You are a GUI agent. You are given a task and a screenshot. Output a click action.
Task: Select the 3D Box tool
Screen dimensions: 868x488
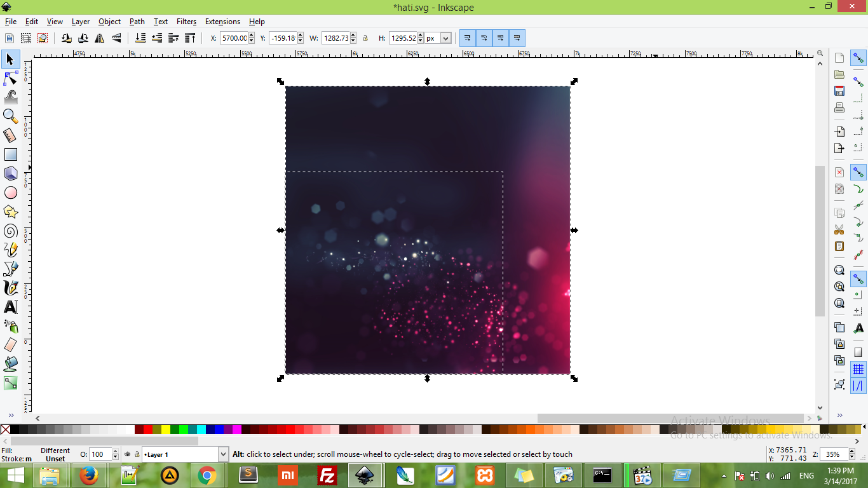click(10, 173)
